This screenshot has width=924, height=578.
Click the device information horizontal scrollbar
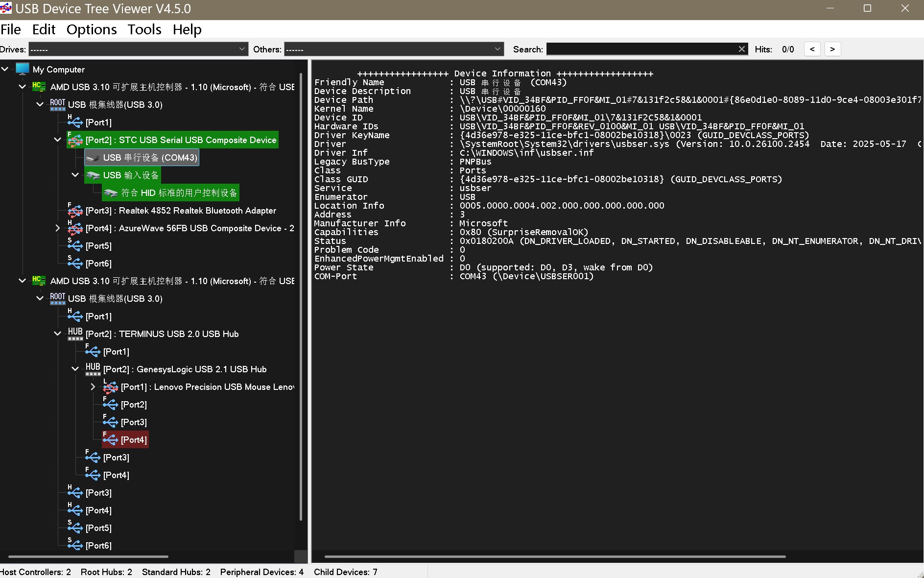coord(555,556)
